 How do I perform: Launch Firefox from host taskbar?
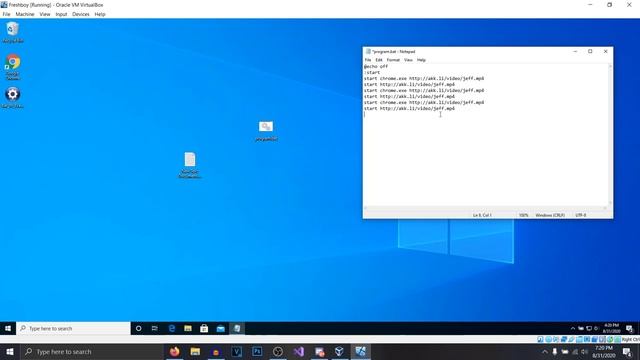(175, 351)
